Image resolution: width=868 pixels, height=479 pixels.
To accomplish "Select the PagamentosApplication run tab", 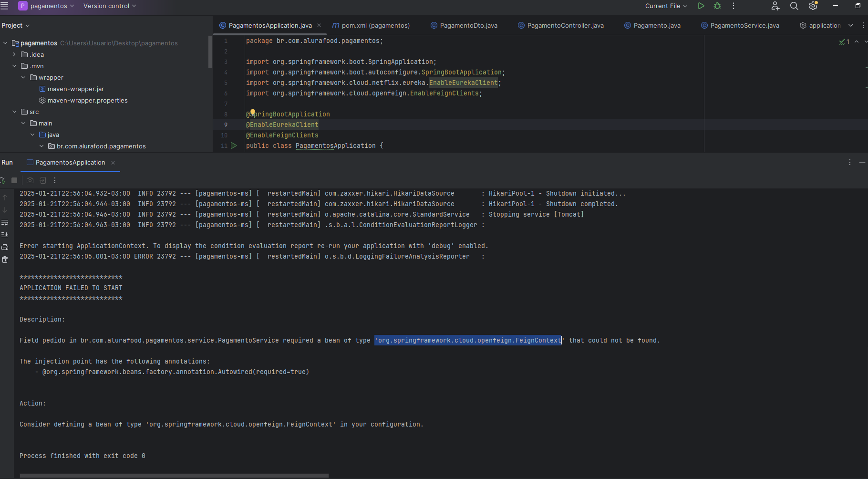I will coord(70,162).
